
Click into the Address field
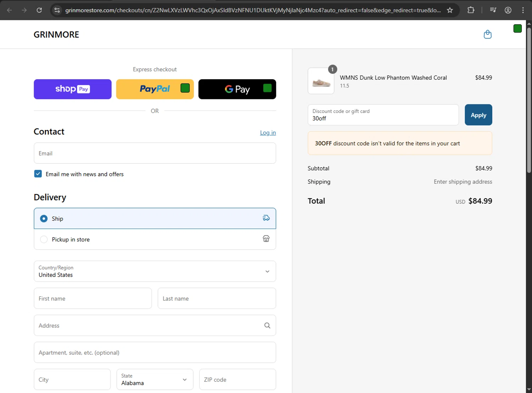[x=155, y=325]
